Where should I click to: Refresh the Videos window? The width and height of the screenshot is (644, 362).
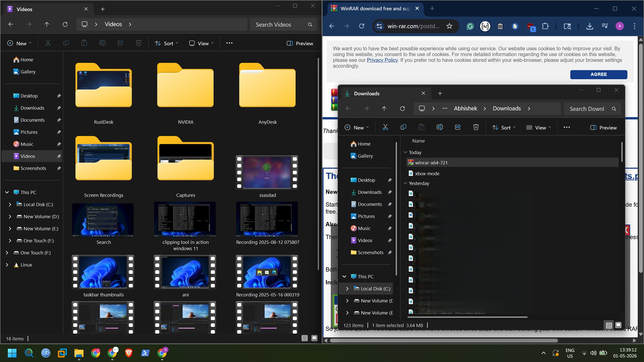pyautogui.click(x=65, y=24)
